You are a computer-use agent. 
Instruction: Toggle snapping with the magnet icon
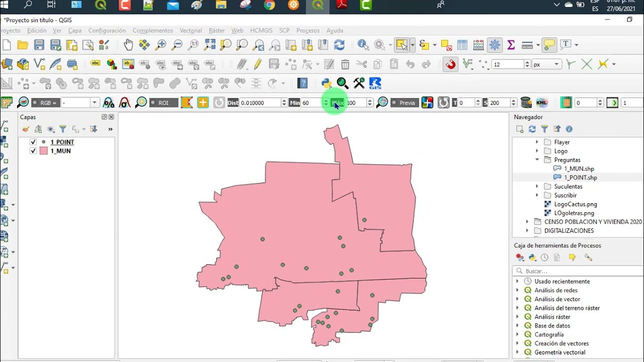(x=450, y=64)
